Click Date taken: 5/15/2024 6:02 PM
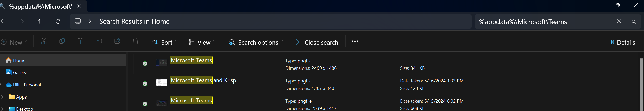Viewport: 644px width, 111px height. pos(432,101)
